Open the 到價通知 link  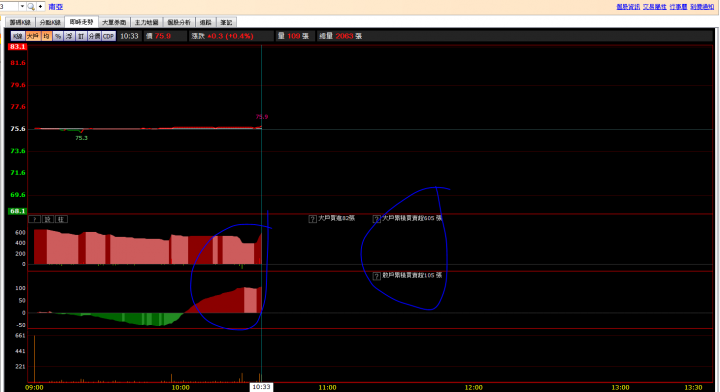702,6
